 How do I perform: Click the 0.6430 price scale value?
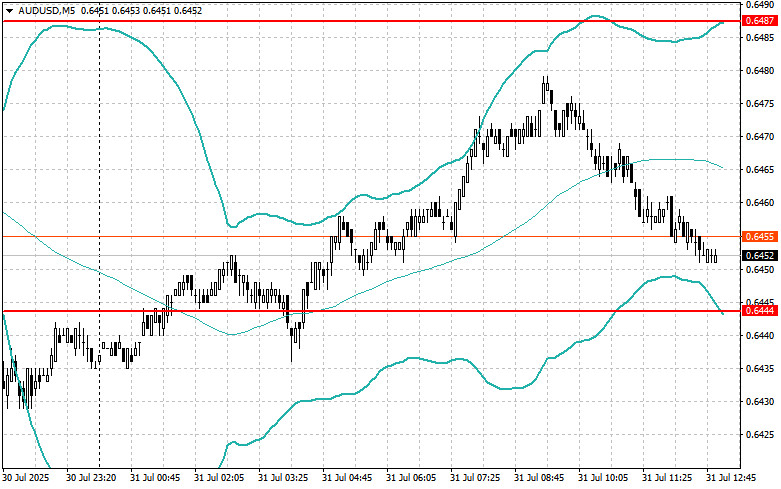760,401
